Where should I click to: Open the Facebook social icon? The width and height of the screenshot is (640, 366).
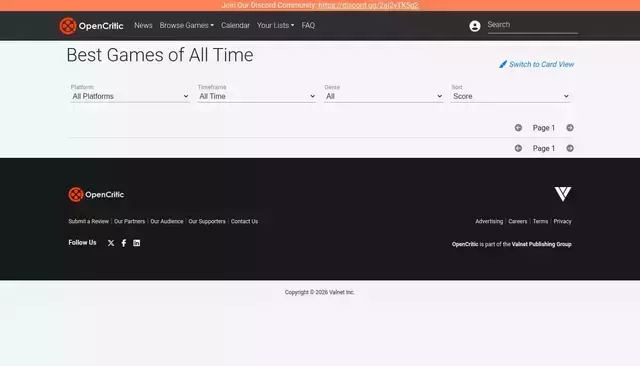124,243
